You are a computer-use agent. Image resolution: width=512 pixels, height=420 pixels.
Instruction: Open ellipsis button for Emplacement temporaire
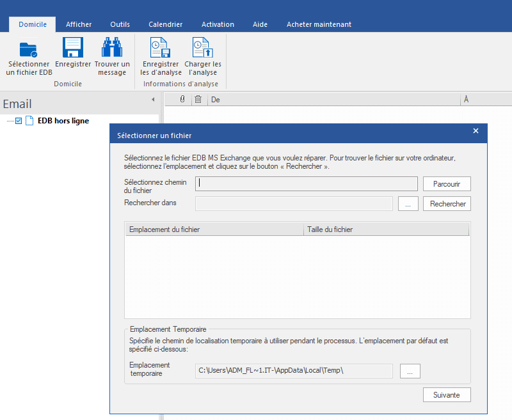pyautogui.click(x=410, y=370)
